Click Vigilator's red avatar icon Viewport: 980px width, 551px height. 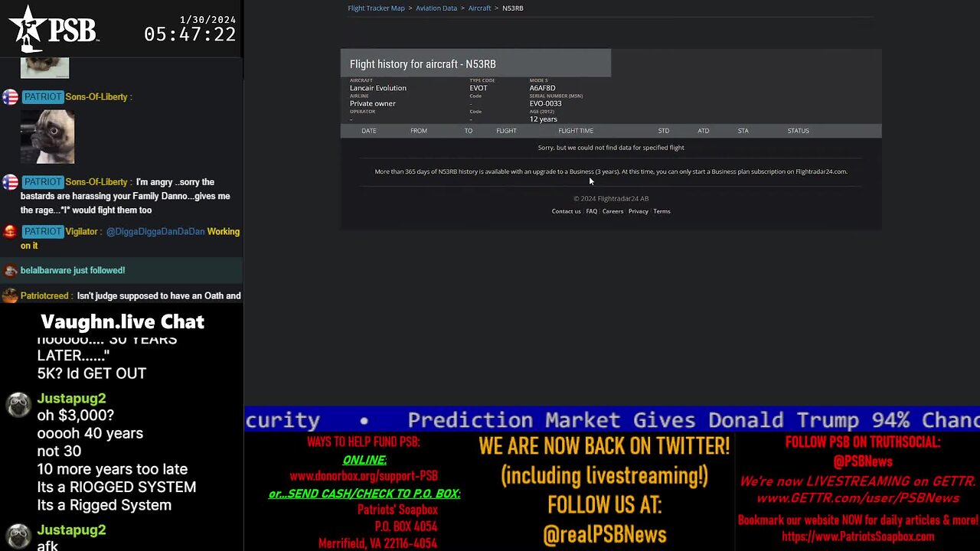(10, 232)
